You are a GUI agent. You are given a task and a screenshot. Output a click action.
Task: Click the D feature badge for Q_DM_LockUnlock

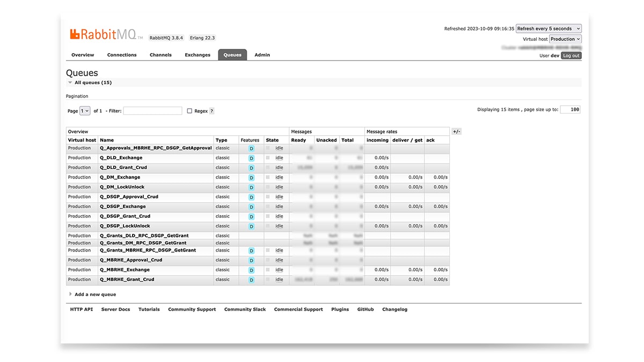(251, 187)
